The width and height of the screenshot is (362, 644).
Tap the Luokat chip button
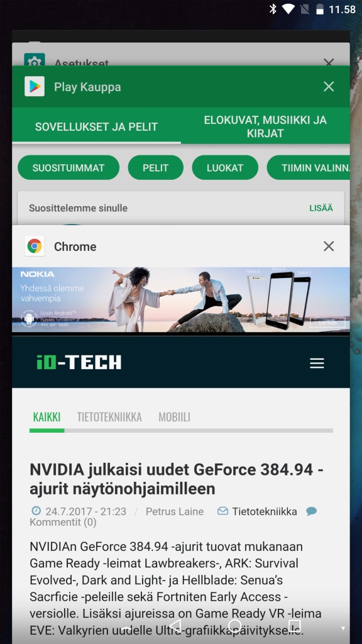coord(225,167)
